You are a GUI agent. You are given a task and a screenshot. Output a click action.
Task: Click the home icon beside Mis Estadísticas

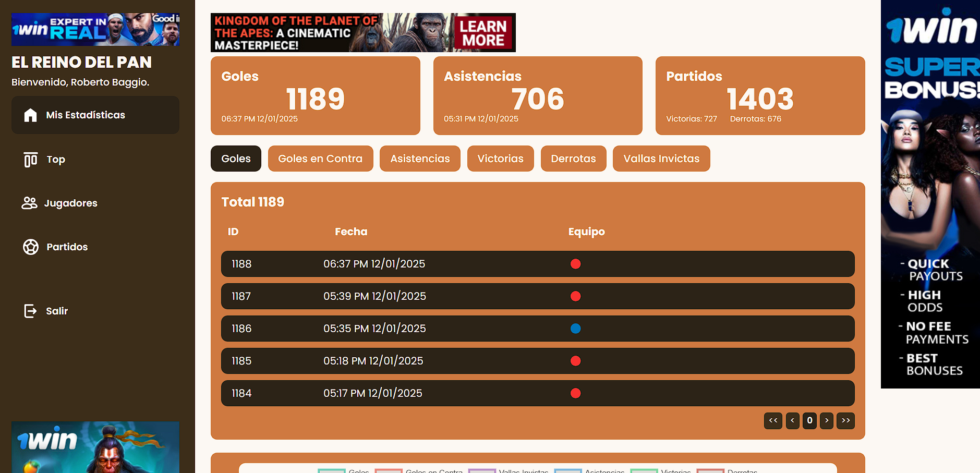pos(30,115)
